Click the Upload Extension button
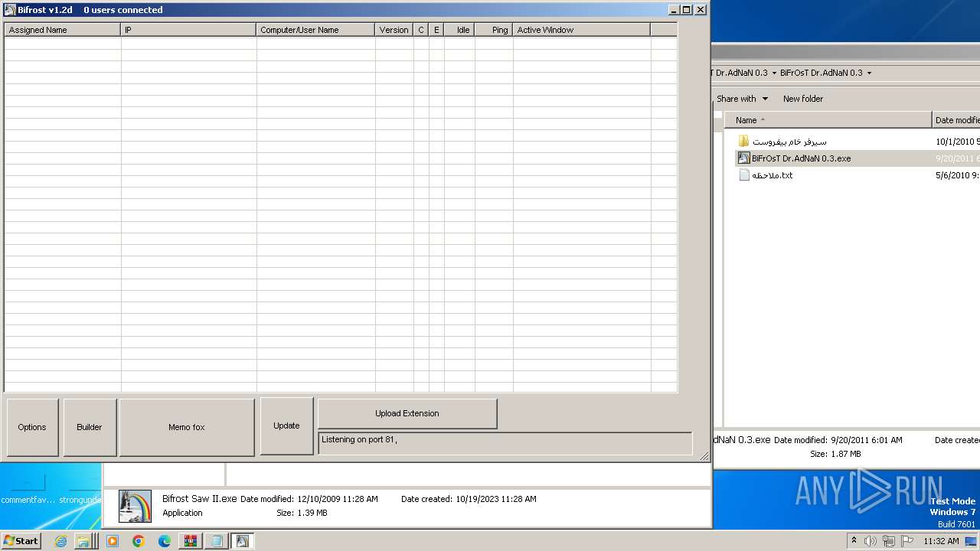Viewport: 980px width, 551px height. click(x=407, y=413)
